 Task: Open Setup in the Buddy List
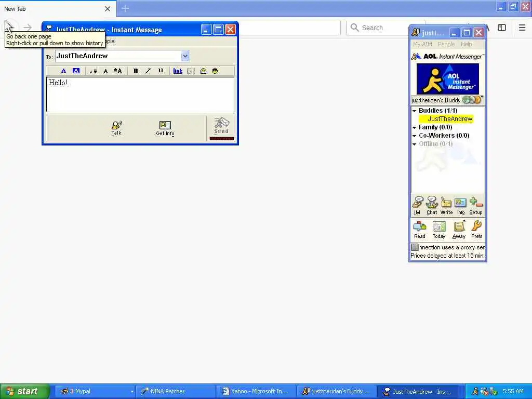[476, 206]
